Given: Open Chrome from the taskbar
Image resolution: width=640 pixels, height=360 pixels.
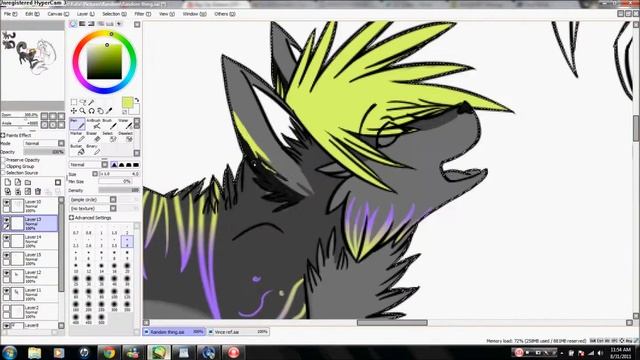Looking at the screenshot, I should click(x=109, y=352).
